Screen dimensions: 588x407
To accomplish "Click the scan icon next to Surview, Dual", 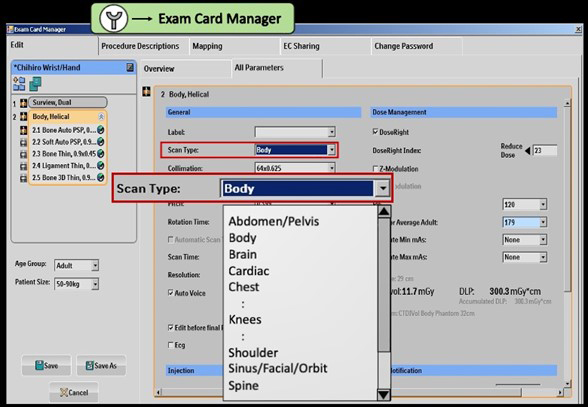I will 24,103.
